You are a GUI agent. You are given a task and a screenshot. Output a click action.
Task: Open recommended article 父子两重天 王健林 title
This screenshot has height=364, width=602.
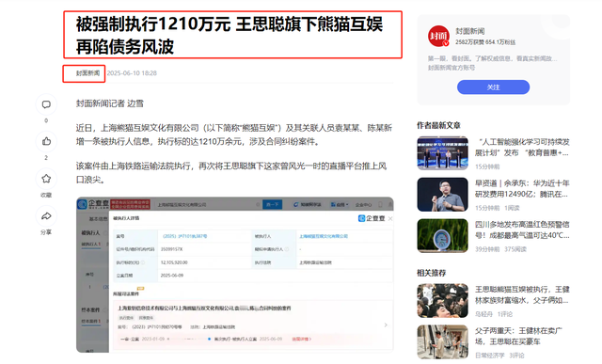tap(518, 336)
